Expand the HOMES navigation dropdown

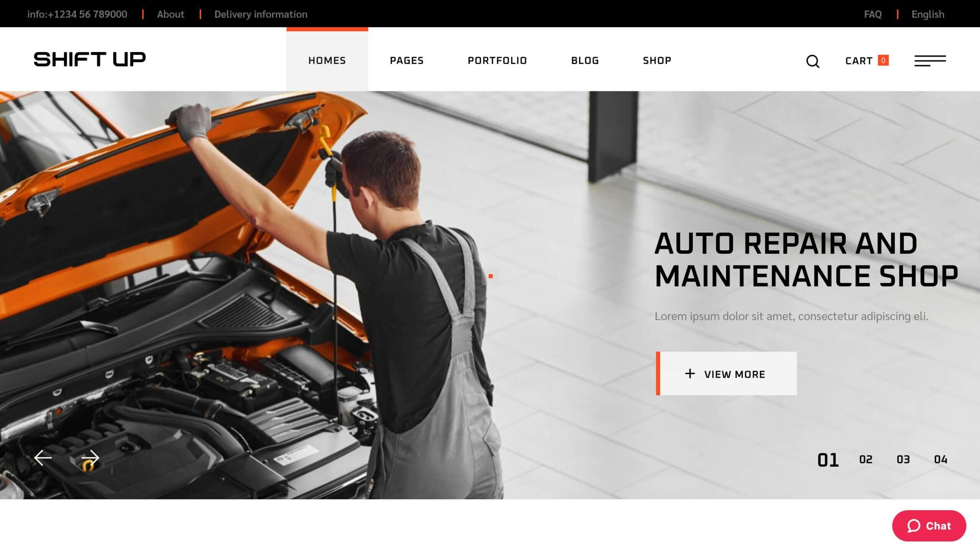click(327, 60)
